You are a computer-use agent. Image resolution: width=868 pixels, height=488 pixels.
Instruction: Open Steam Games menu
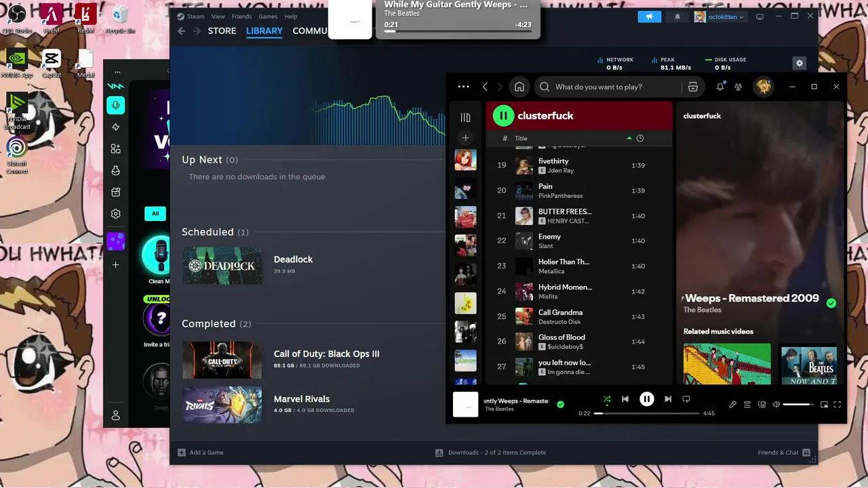pyautogui.click(x=268, y=16)
